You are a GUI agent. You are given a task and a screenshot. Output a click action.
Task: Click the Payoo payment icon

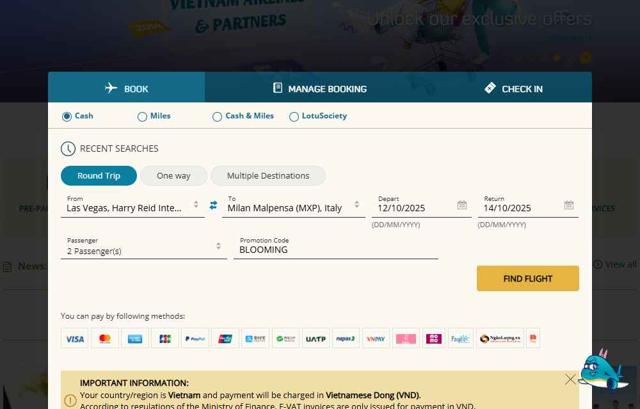(460, 338)
